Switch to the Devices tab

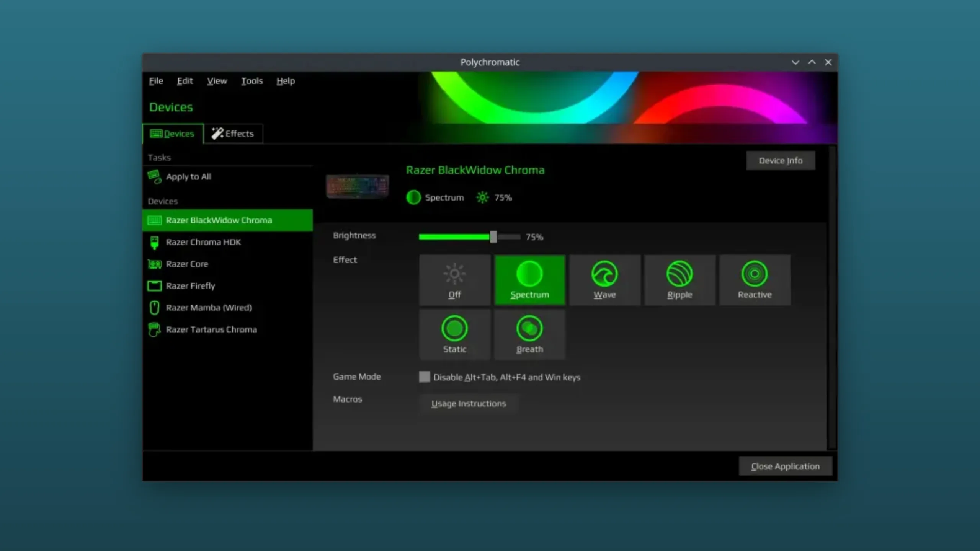pyautogui.click(x=173, y=134)
